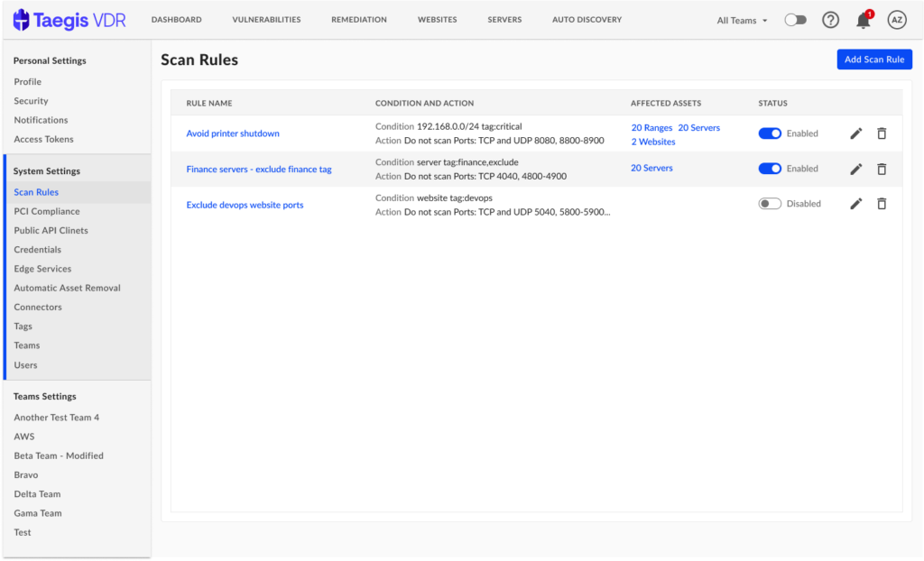Screen dimensions: 924x561
Task: Navigate to the Servers tab
Action: point(504,20)
